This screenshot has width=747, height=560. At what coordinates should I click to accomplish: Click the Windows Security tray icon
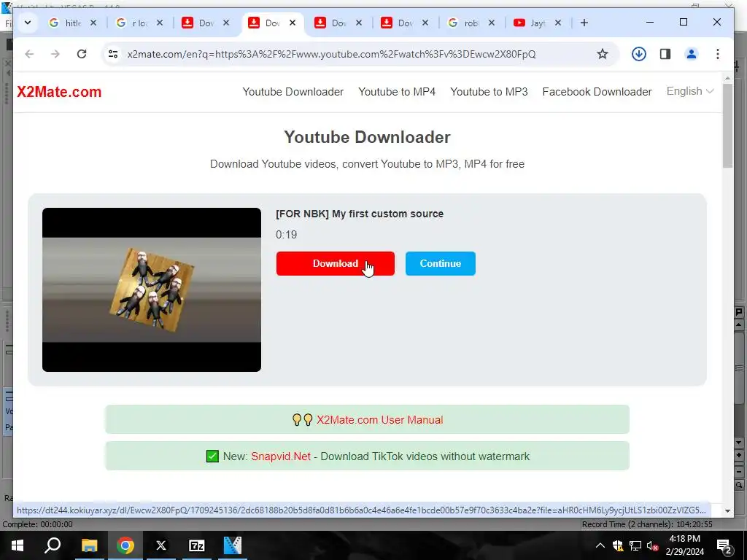coord(618,545)
